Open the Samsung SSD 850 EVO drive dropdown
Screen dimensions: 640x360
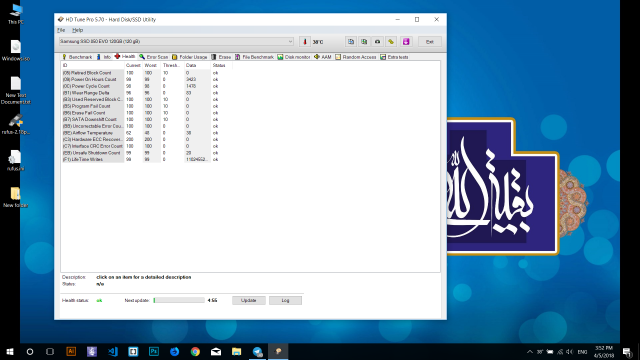click(176, 41)
